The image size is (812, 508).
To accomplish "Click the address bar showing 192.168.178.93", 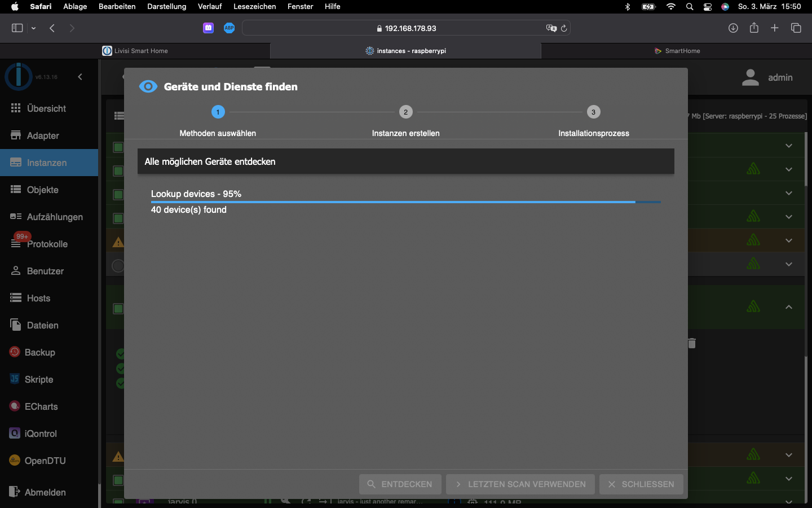I will (x=406, y=28).
